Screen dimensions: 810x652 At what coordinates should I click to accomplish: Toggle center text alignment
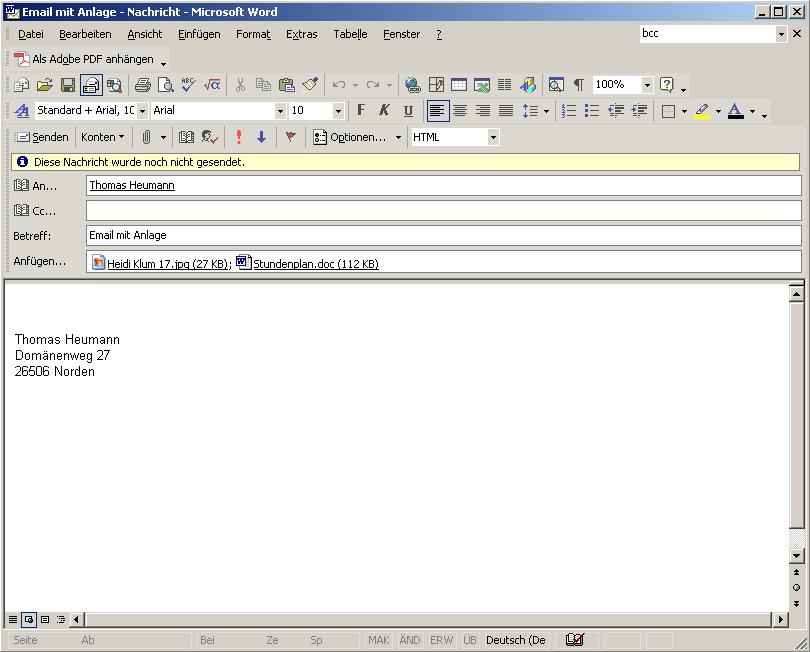tap(460, 111)
